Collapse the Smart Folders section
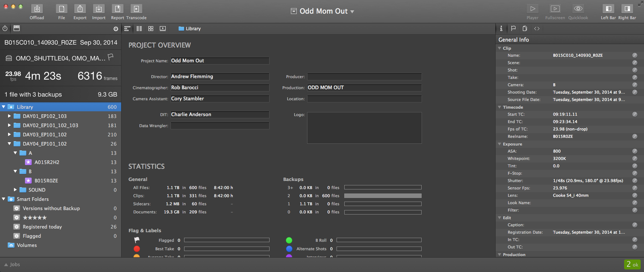Image resolution: width=644 pixels, height=272 pixels. pyautogui.click(x=3, y=199)
